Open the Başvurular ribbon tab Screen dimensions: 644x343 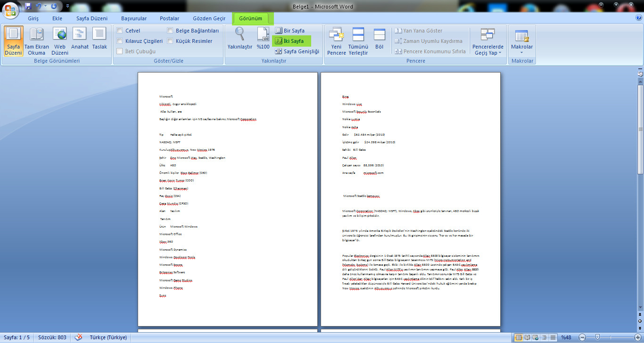(x=134, y=18)
